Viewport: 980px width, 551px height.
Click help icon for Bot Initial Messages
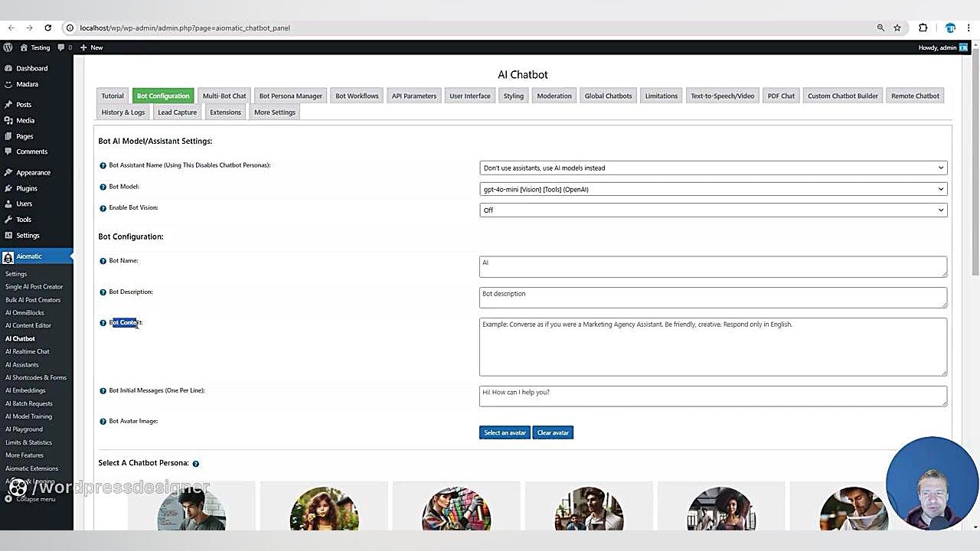coord(103,391)
